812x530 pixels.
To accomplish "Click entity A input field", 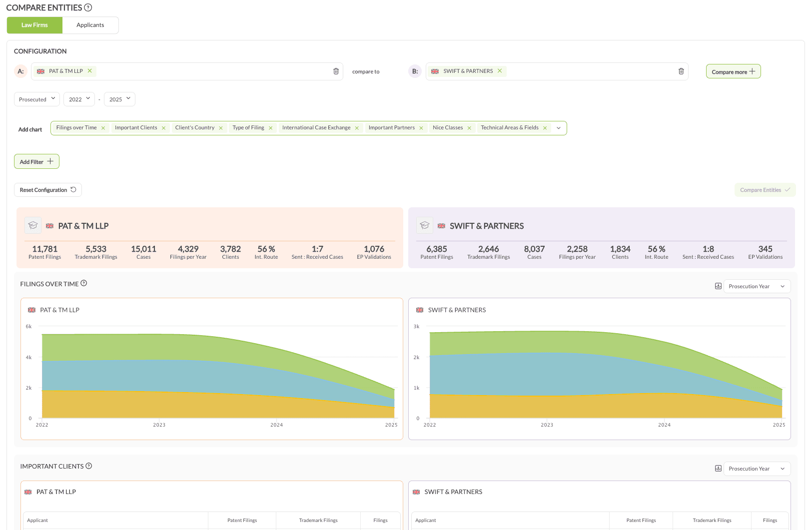I will [x=187, y=71].
